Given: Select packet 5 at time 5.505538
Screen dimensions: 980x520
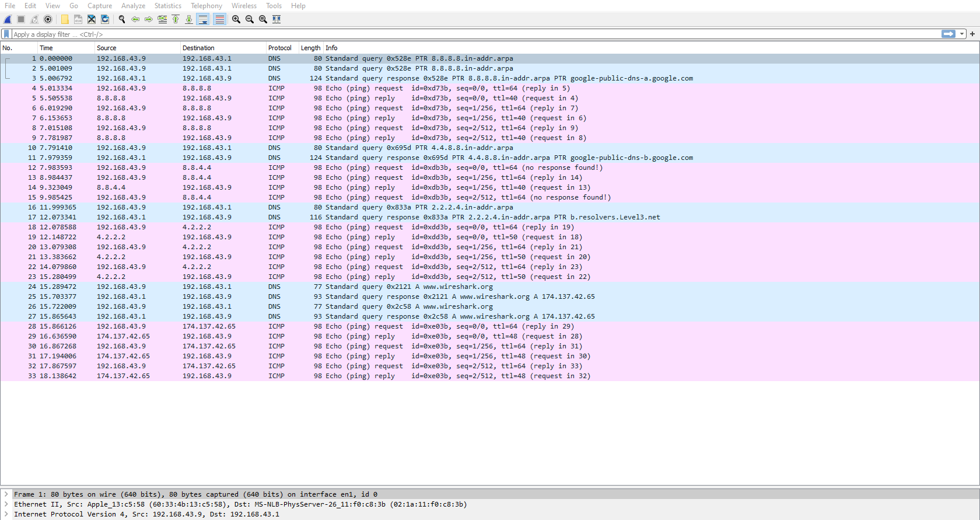Looking at the screenshot, I should (490, 98).
